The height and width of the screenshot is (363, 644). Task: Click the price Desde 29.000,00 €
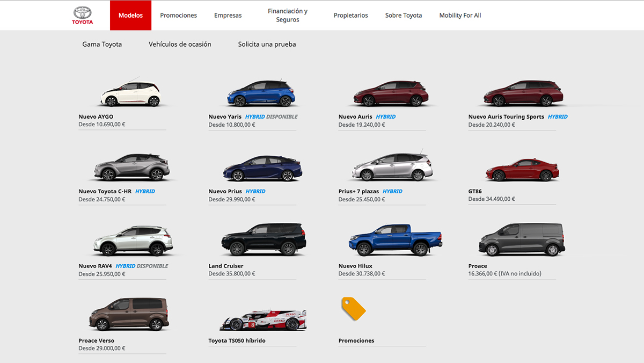102,348
